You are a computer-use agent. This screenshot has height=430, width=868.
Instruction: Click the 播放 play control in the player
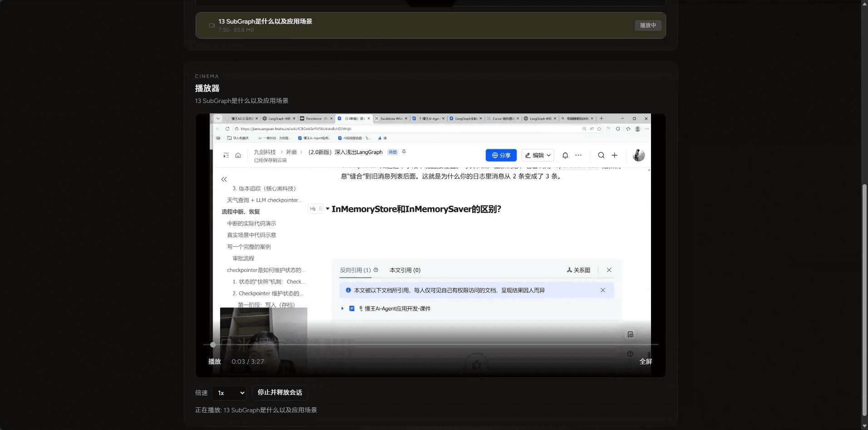tap(214, 362)
